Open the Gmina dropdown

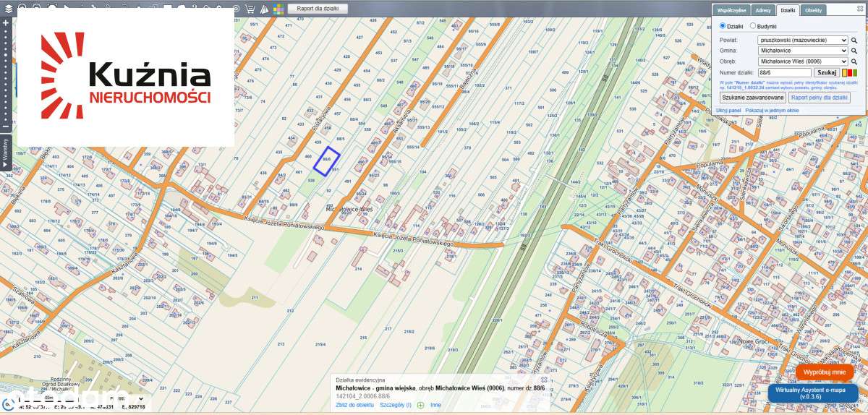coord(803,51)
